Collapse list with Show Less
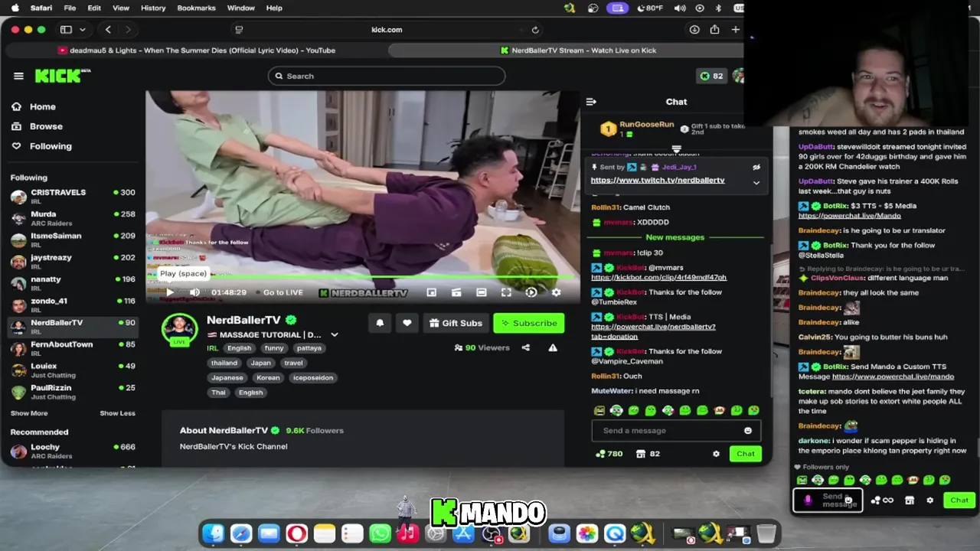 pyautogui.click(x=117, y=413)
